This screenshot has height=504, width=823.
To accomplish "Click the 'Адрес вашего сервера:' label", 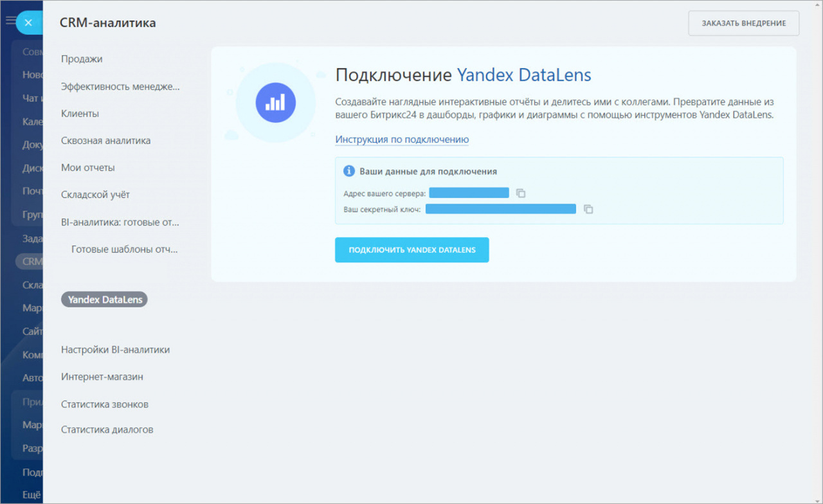I will pyautogui.click(x=384, y=194).
